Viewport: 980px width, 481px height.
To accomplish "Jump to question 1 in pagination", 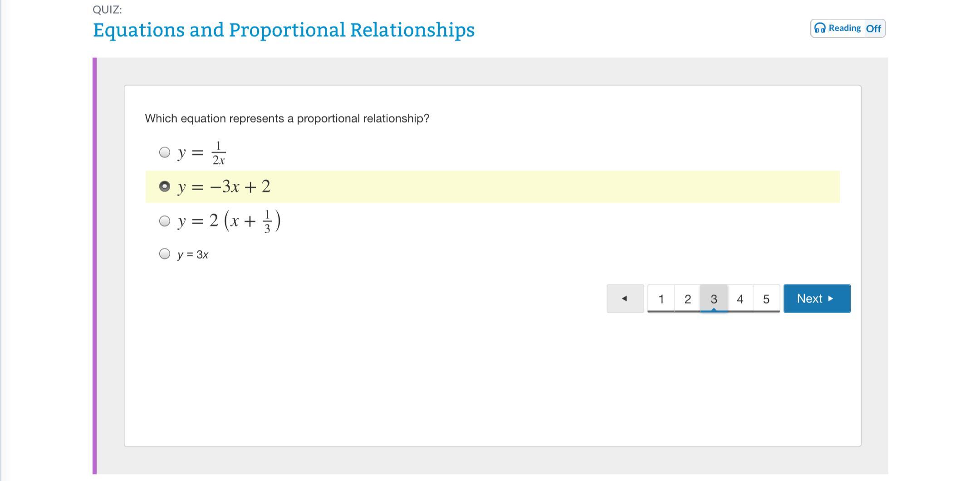I will 661,299.
